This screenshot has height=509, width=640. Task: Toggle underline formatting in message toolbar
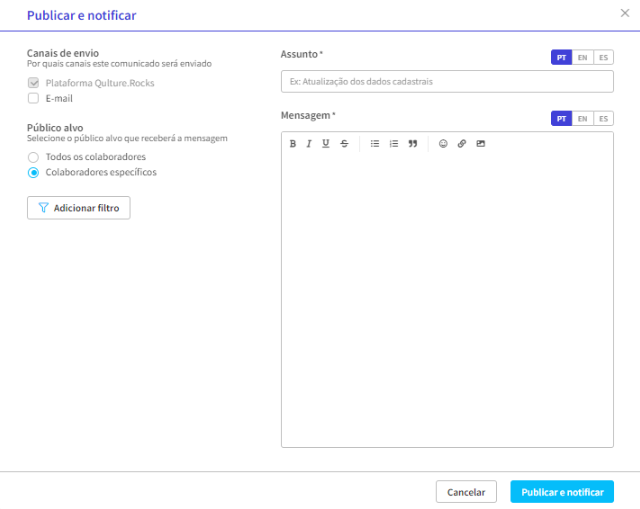coord(326,144)
